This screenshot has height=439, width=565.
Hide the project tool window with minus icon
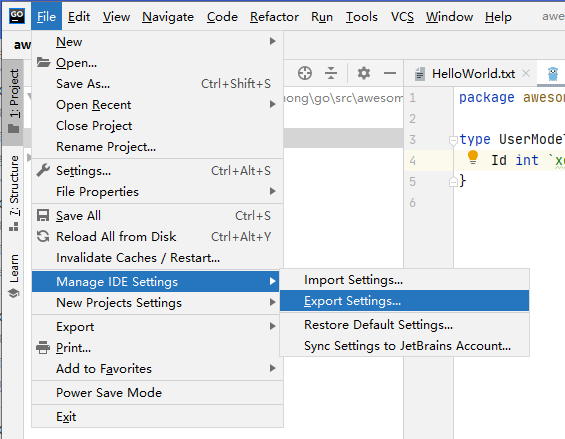pos(390,73)
